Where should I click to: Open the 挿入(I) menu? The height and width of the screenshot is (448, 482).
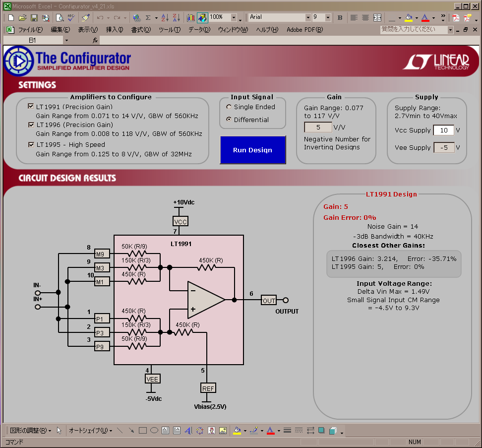[115, 30]
